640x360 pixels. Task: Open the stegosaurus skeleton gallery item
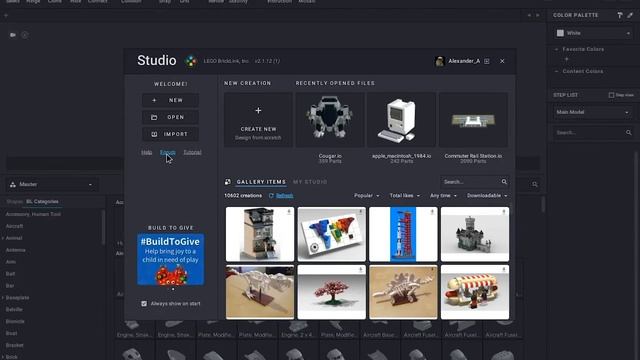403,292
